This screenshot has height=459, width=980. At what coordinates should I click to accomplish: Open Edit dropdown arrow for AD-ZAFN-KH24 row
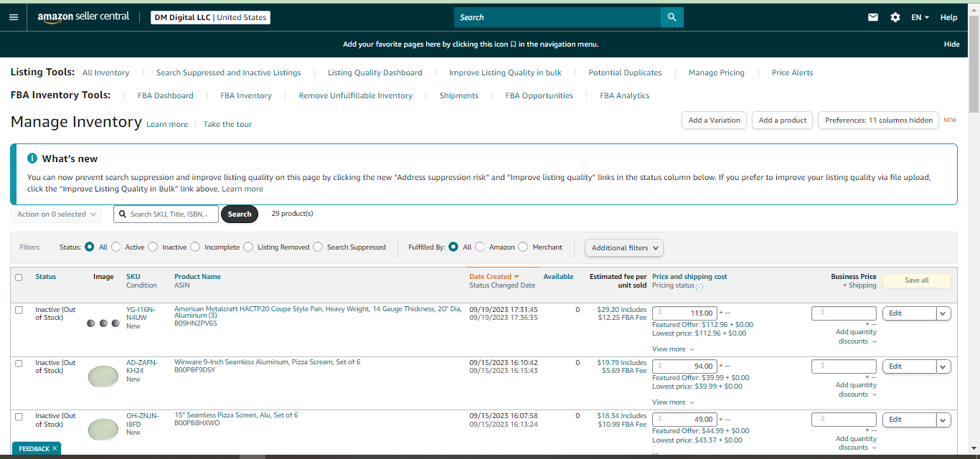[x=943, y=366]
